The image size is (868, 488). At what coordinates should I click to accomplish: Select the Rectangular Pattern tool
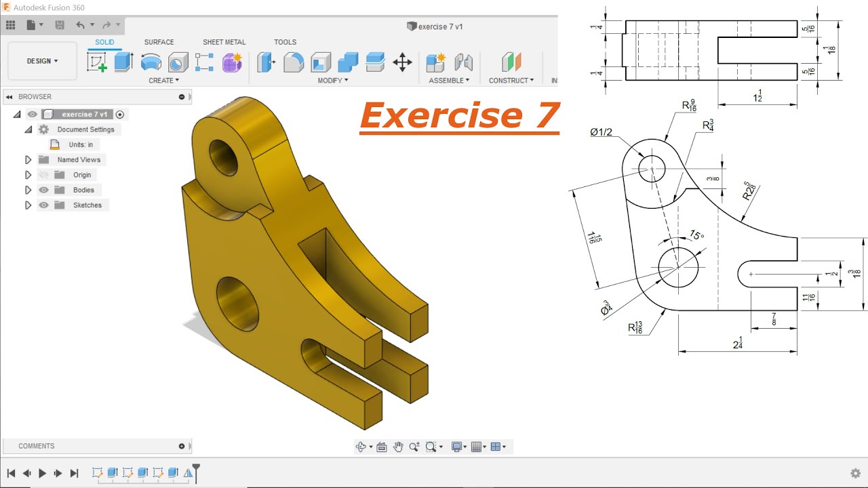click(x=204, y=62)
